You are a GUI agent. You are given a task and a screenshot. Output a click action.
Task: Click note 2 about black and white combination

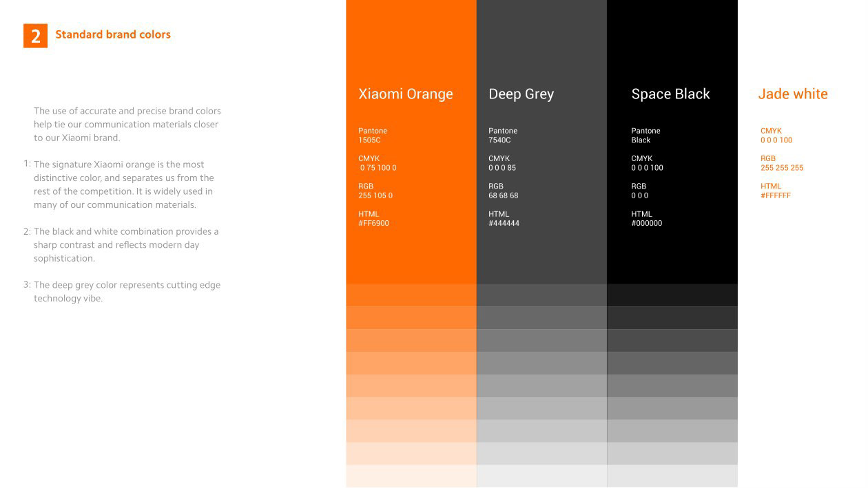click(121, 245)
